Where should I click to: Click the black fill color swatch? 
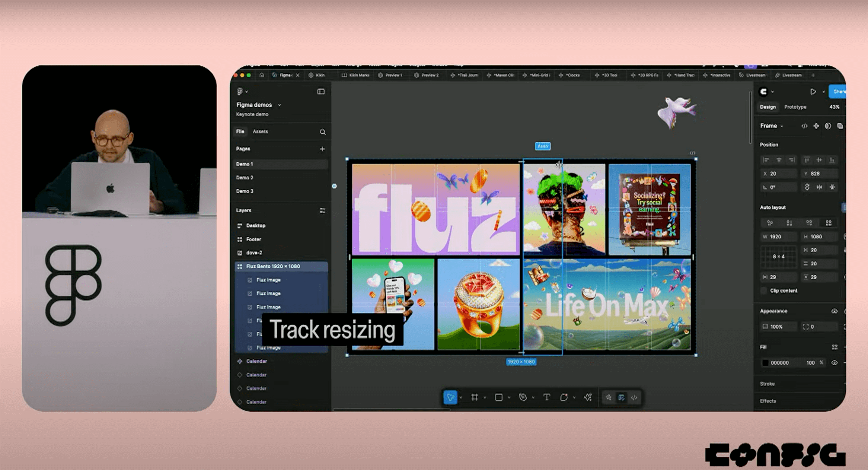coord(765,363)
